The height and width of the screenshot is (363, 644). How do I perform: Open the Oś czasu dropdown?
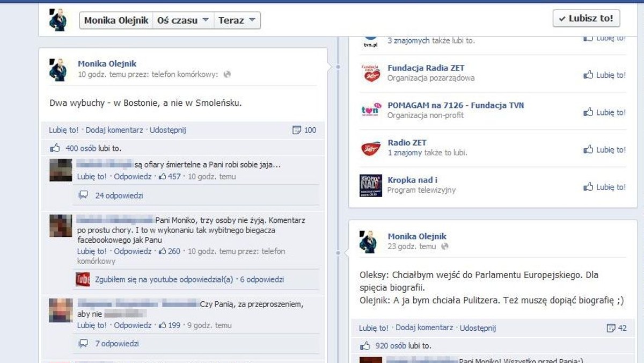click(183, 20)
